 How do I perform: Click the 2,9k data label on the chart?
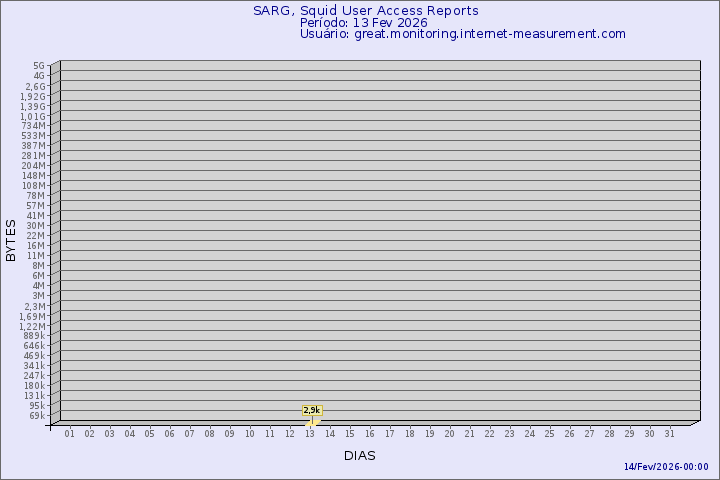pyautogui.click(x=311, y=410)
